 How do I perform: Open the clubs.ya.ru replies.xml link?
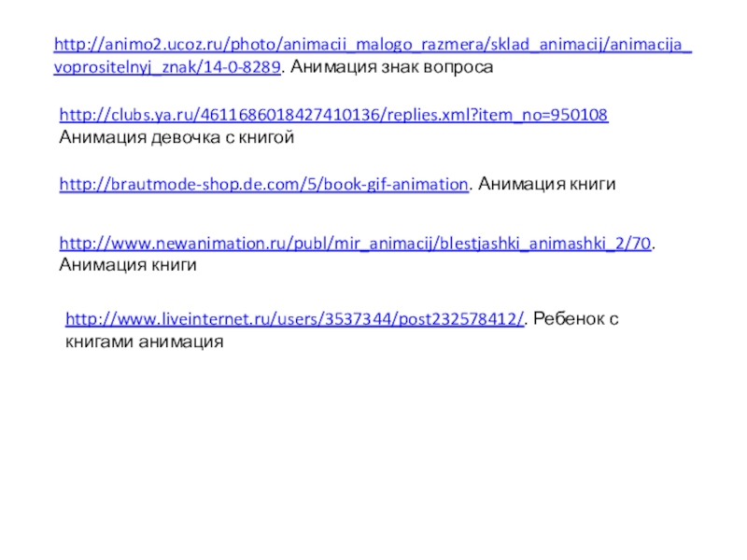[x=333, y=115]
